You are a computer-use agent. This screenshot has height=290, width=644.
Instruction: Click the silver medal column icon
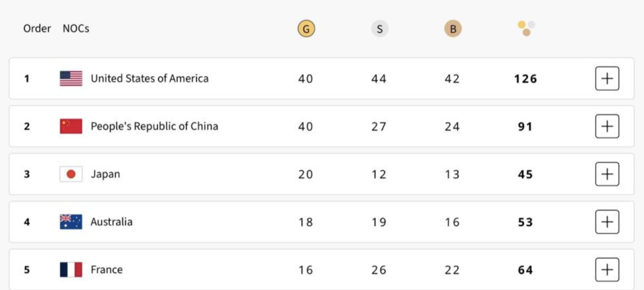tap(379, 29)
